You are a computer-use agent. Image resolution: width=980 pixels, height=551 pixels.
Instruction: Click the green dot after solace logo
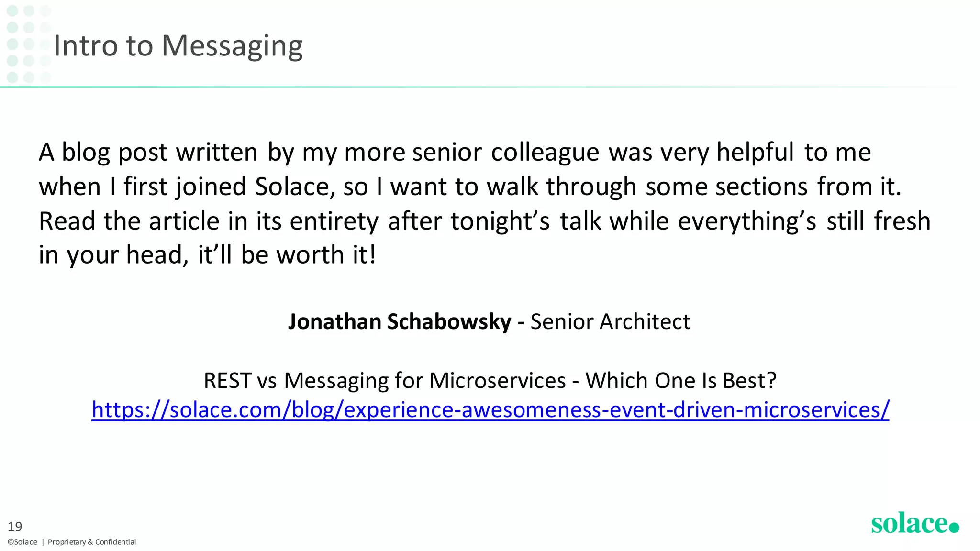[954, 528]
